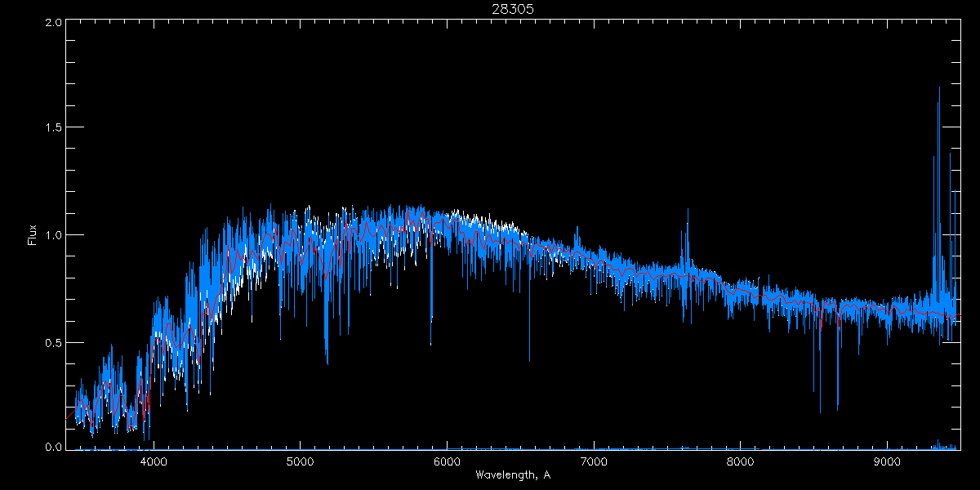Click the 0.5 y-axis tick label
The height and width of the screenshot is (490, 980).
coord(54,342)
